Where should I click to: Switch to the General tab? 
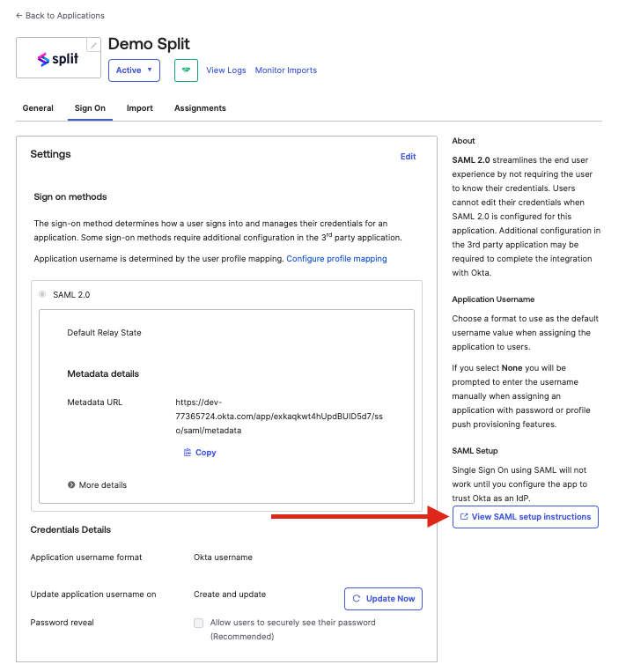tap(38, 108)
